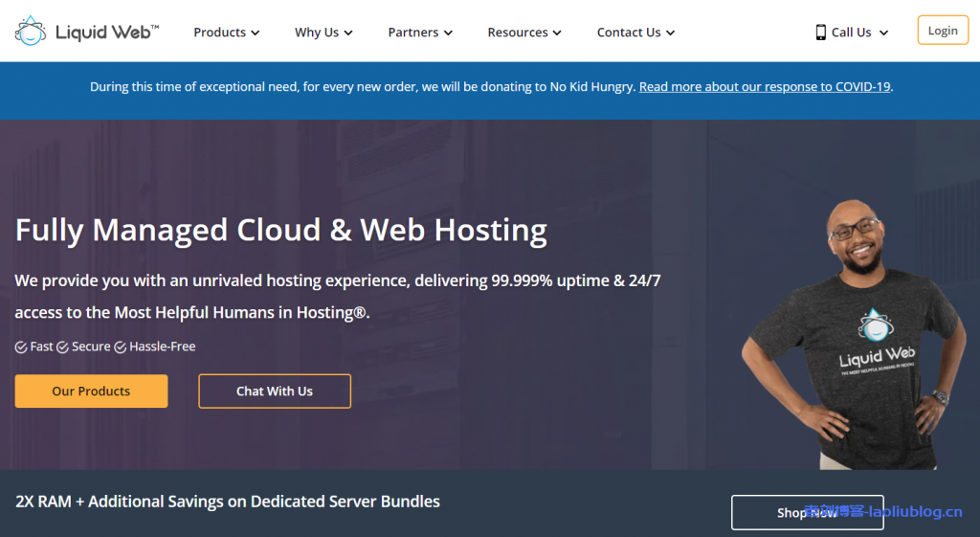This screenshot has height=537, width=980.
Task: Open the Partners menu
Action: pos(419,33)
